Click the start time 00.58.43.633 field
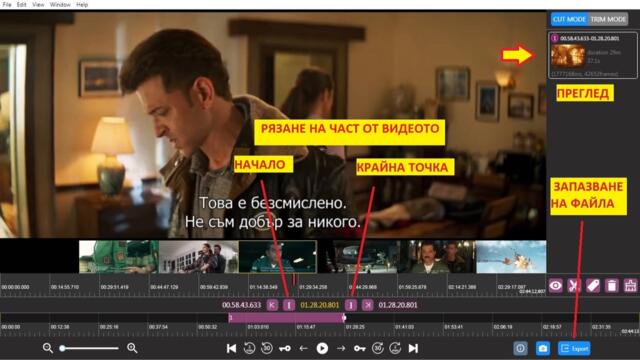 coord(241,305)
